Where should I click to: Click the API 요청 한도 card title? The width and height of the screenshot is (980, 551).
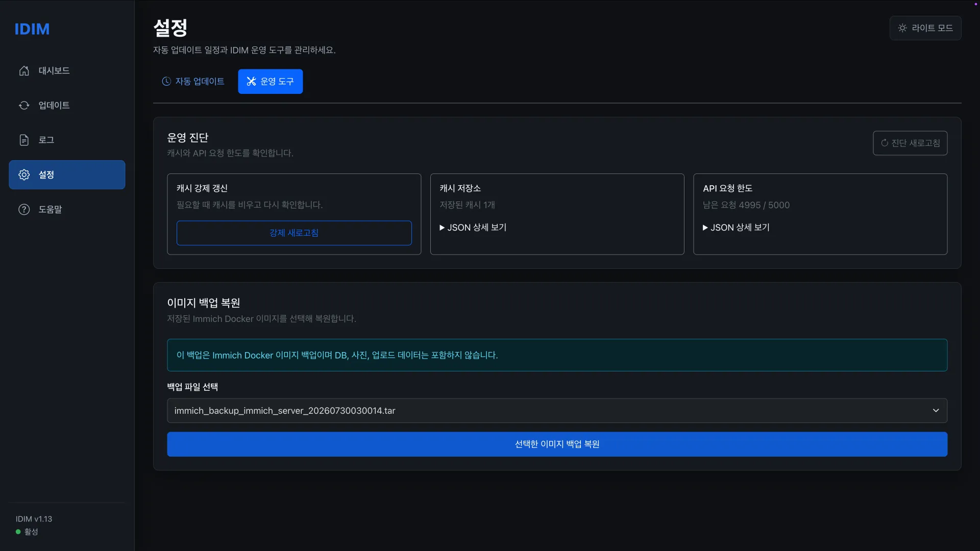pyautogui.click(x=728, y=188)
